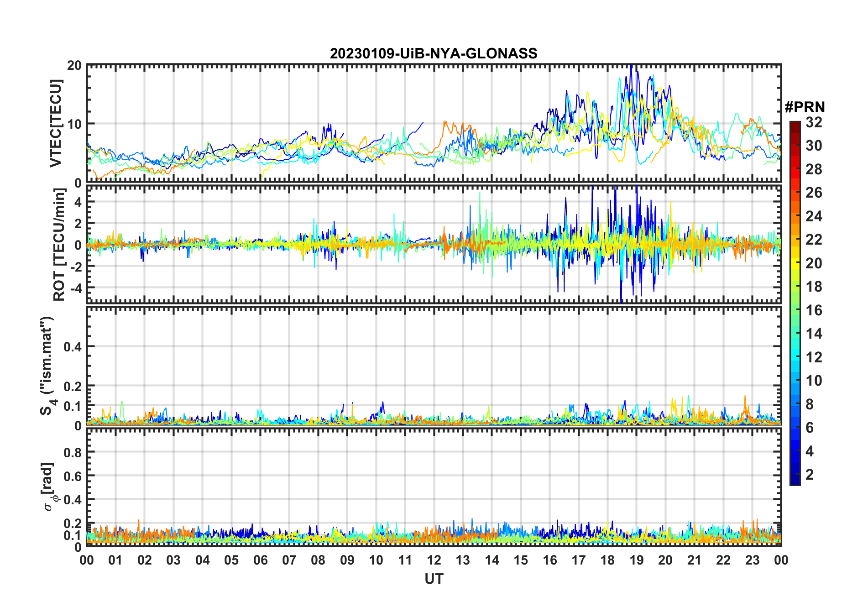Click x-axis tick label 12
This screenshot has width=868, height=607.
(434, 560)
